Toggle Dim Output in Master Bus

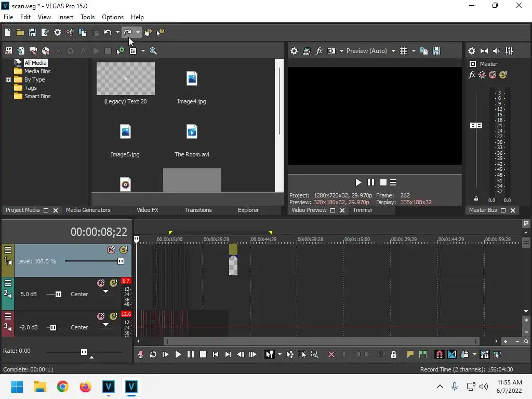(497, 51)
